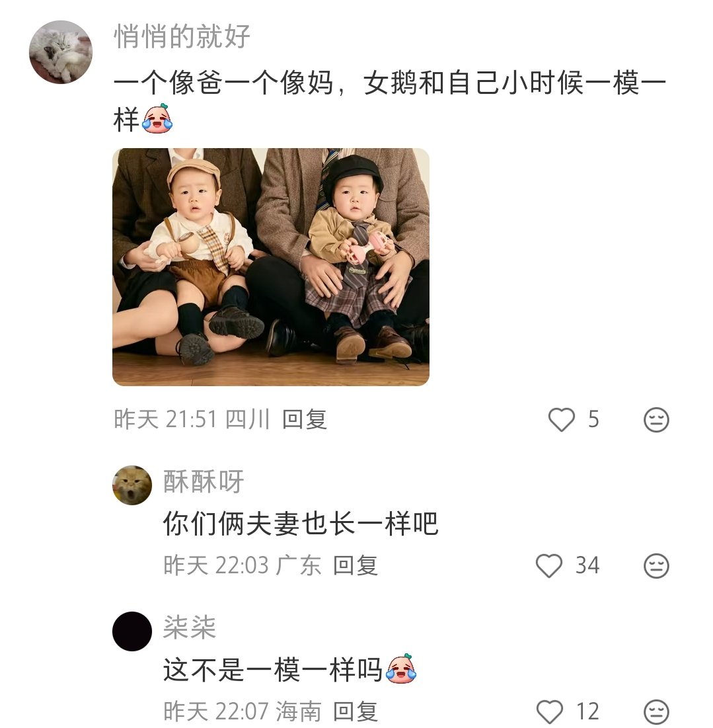The width and height of the screenshot is (713, 728).
Task: Tap the like count 34
Action: [587, 565]
